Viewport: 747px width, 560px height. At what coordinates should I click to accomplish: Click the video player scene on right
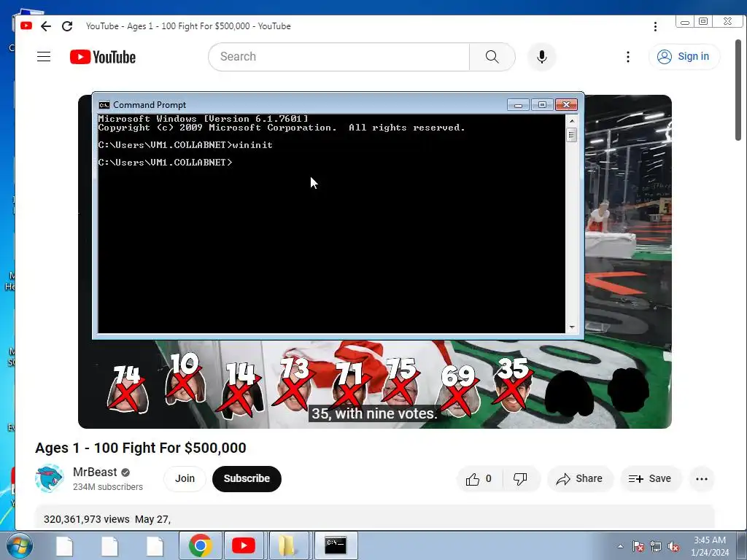[628, 217]
